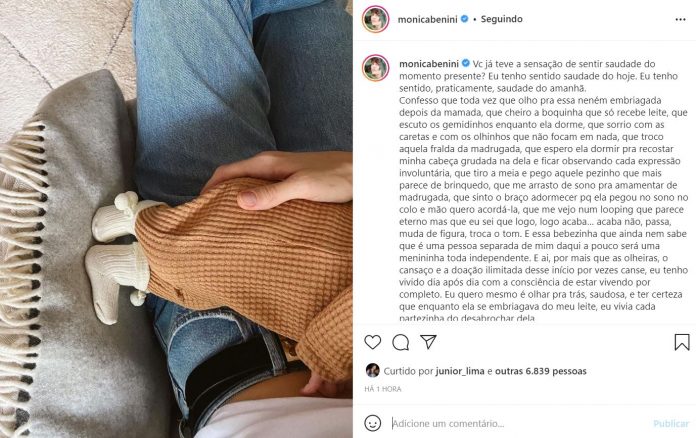Click the Publicar button
The height and width of the screenshot is (438, 696).
click(671, 423)
